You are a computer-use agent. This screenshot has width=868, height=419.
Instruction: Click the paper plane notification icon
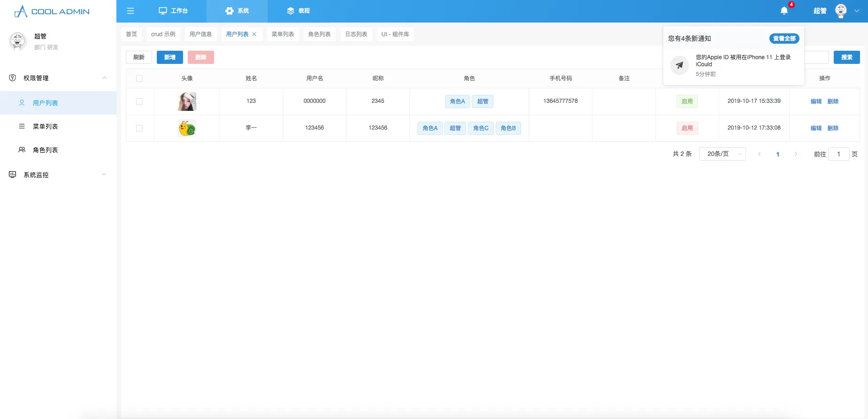point(679,65)
